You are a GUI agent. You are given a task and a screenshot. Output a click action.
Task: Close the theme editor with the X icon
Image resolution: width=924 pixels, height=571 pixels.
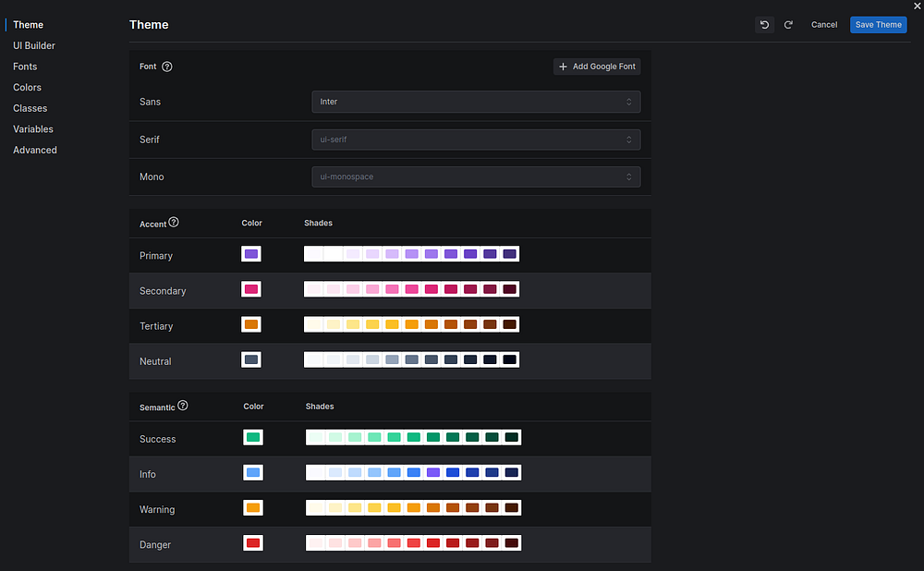coord(917,6)
